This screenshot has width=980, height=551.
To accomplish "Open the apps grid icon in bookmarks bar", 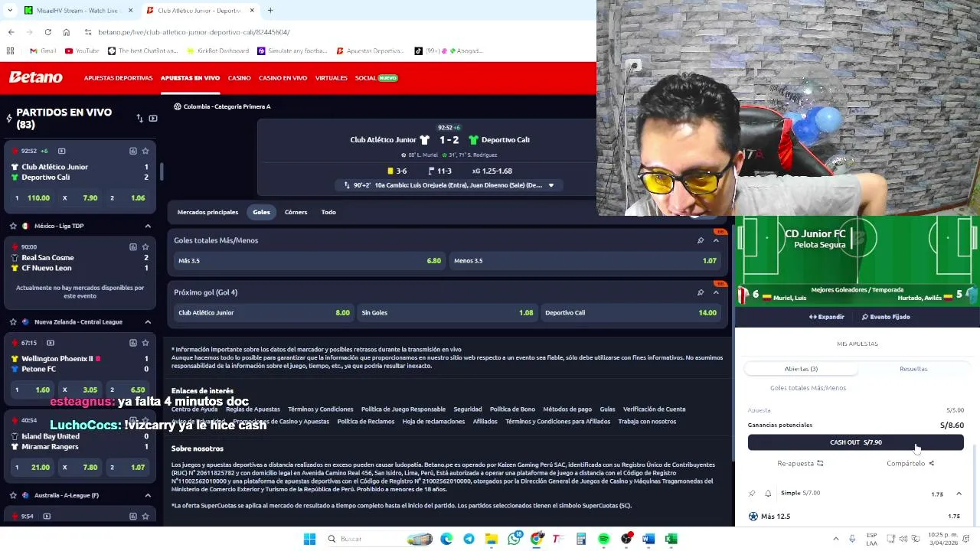I will (10, 51).
